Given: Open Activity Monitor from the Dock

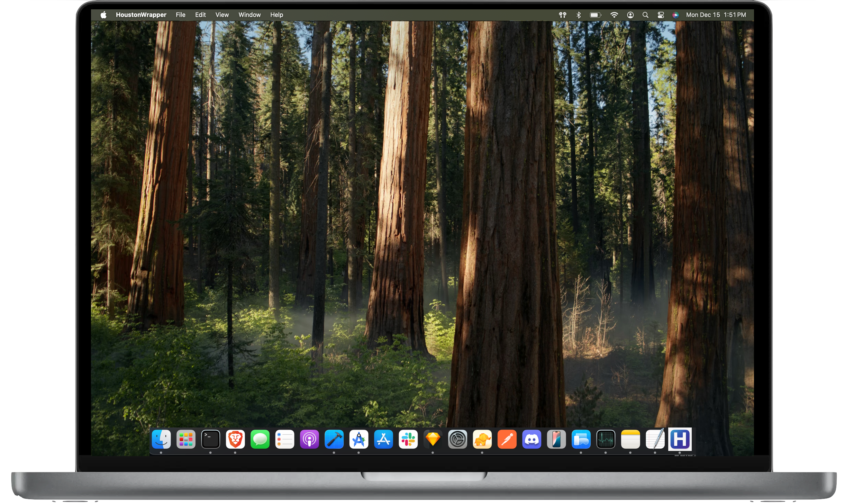Looking at the screenshot, I should 606,439.
